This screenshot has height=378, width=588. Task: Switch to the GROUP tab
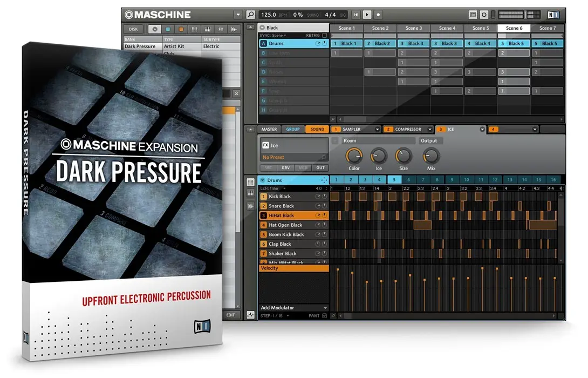click(x=293, y=129)
